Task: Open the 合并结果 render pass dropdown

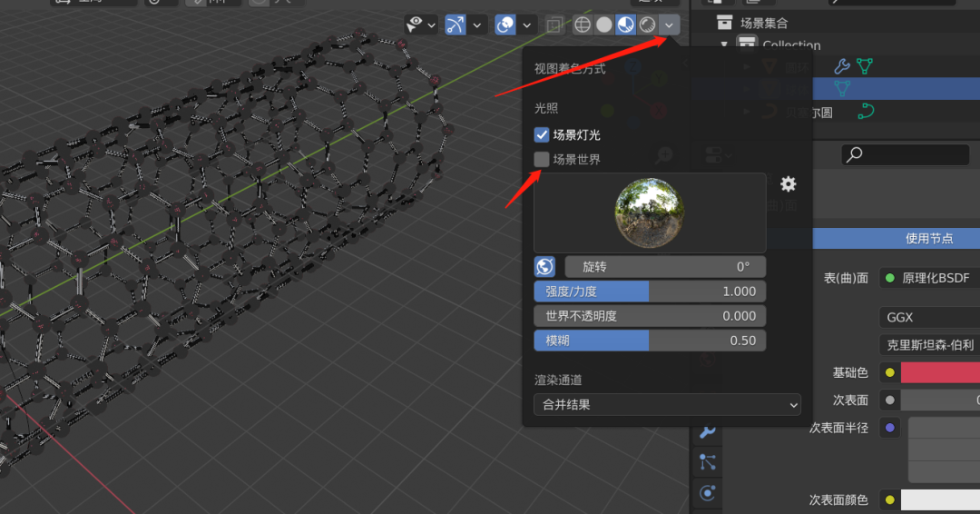Action: [667, 405]
